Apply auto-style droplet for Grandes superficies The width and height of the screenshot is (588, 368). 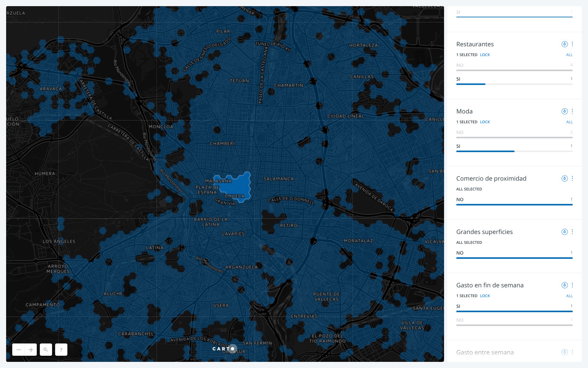click(564, 232)
